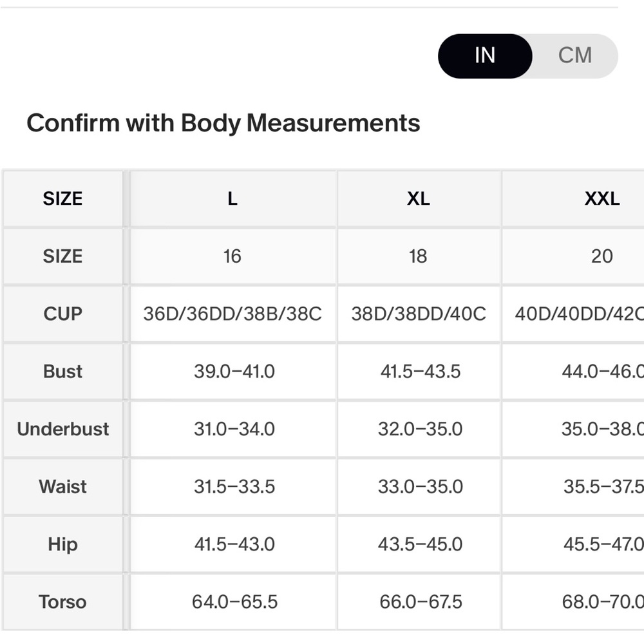The image size is (644, 644).
Task: Click the Underbust row label
Action: (x=63, y=429)
